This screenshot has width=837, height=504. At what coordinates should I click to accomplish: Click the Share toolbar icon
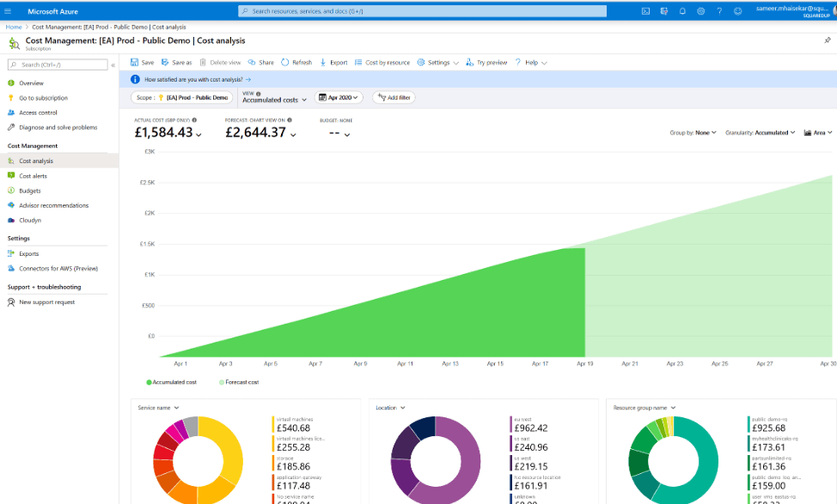pos(252,63)
